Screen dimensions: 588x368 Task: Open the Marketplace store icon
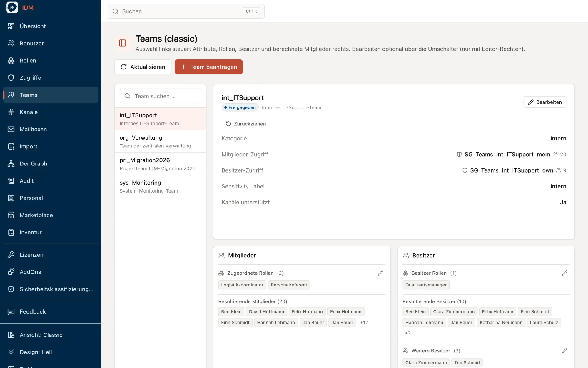11,215
